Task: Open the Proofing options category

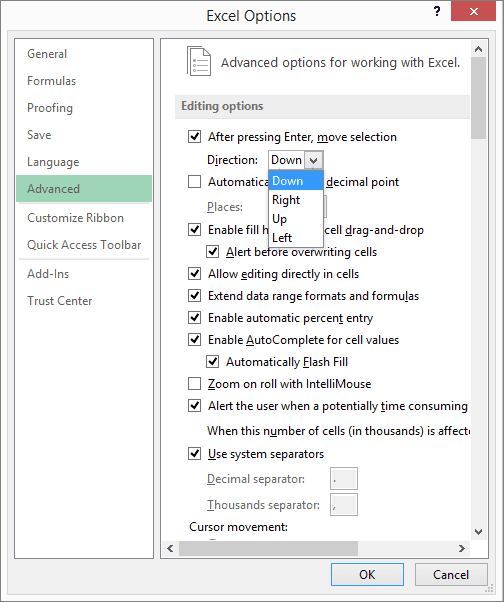Action: 84,108
